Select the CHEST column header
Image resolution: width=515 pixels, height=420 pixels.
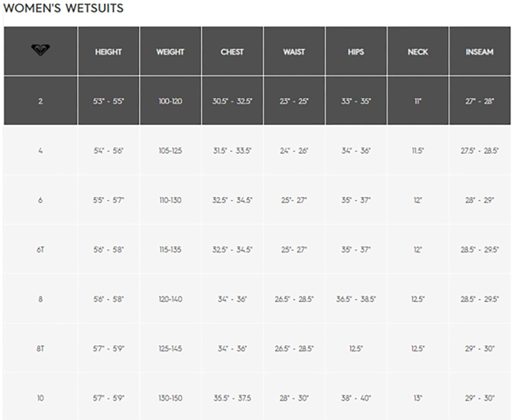[232, 52]
